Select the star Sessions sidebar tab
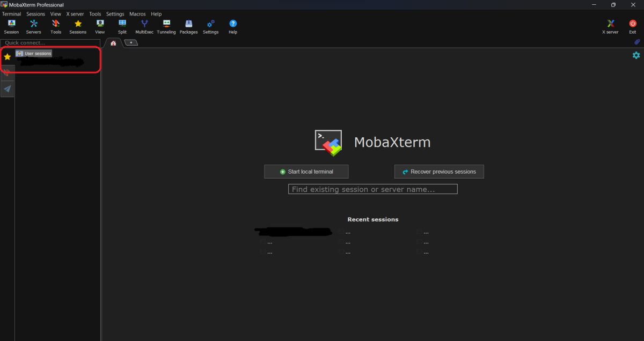Image resolution: width=644 pixels, height=341 pixels. coord(8,56)
